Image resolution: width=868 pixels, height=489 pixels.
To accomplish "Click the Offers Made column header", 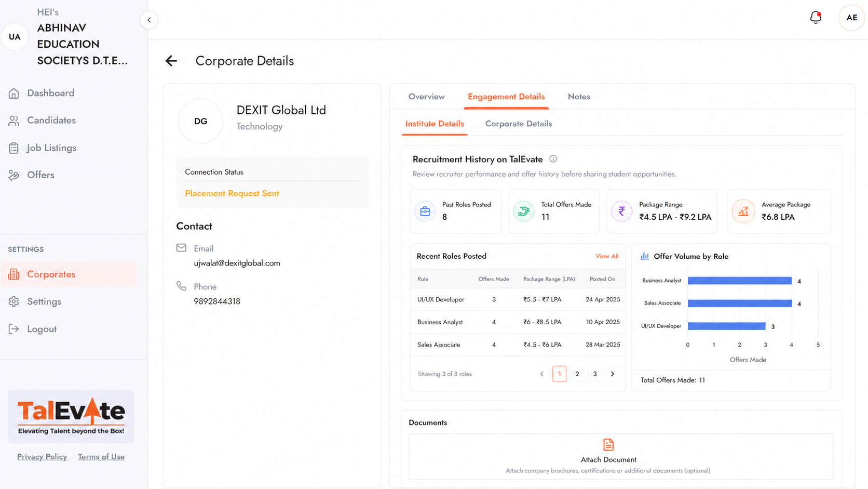I will point(494,279).
